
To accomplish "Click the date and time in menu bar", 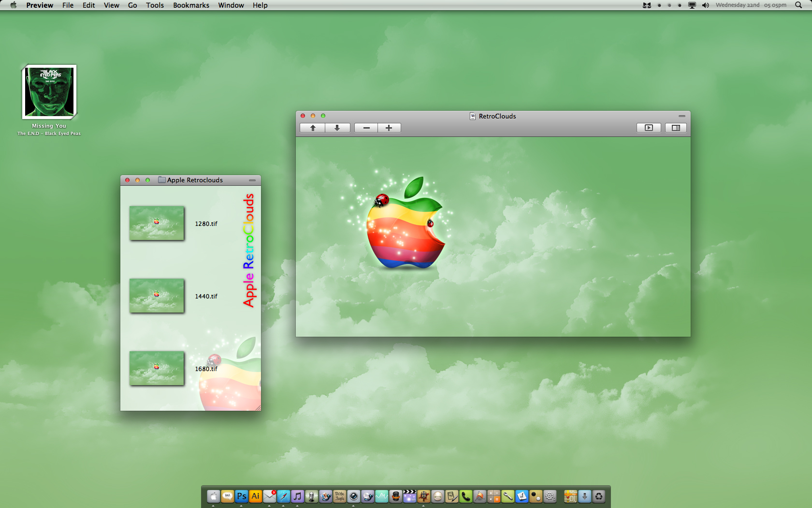I will (x=751, y=5).
